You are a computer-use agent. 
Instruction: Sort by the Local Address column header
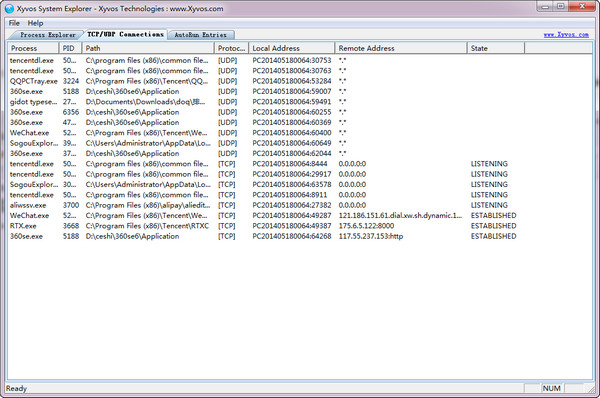[x=292, y=48]
